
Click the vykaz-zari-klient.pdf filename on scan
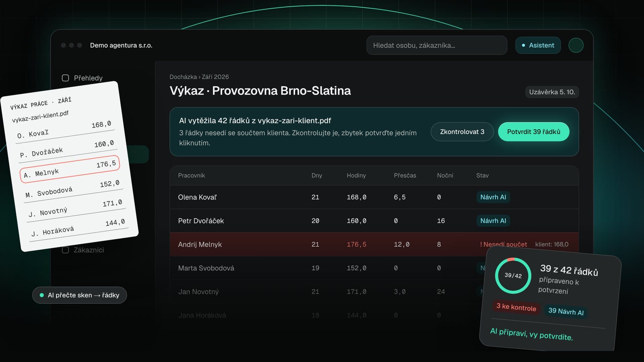(x=40, y=117)
